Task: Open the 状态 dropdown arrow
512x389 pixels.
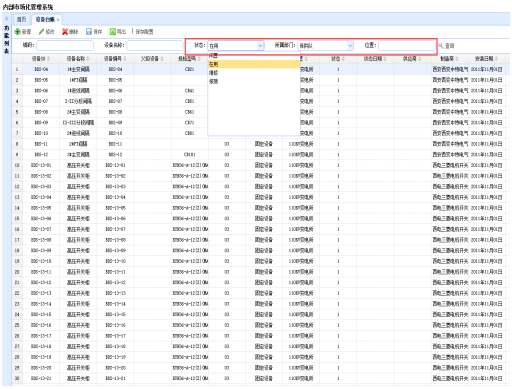Action: pos(260,45)
